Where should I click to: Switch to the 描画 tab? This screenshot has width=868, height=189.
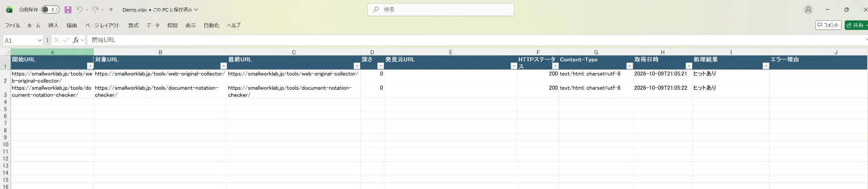(x=72, y=25)
